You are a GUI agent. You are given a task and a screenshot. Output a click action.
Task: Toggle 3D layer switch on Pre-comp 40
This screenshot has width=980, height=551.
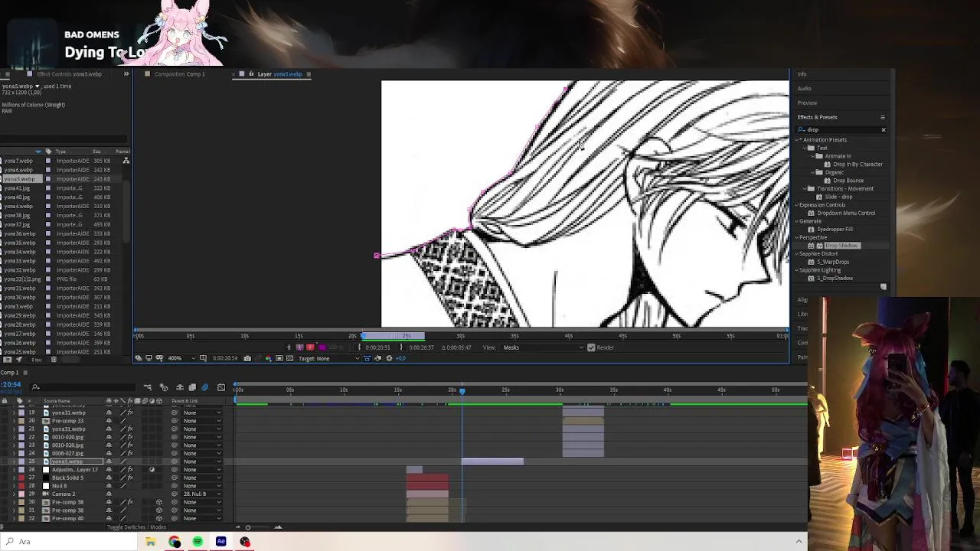[159, 518]
